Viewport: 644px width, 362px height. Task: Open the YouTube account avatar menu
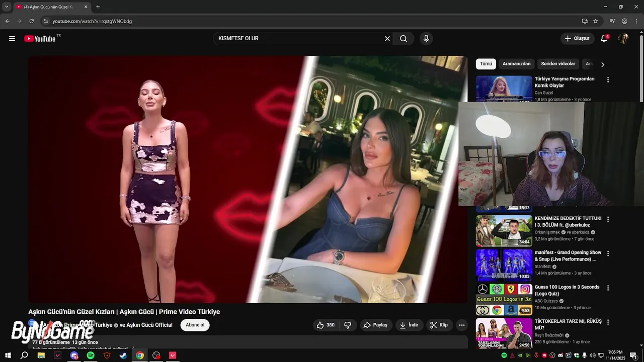623,39
